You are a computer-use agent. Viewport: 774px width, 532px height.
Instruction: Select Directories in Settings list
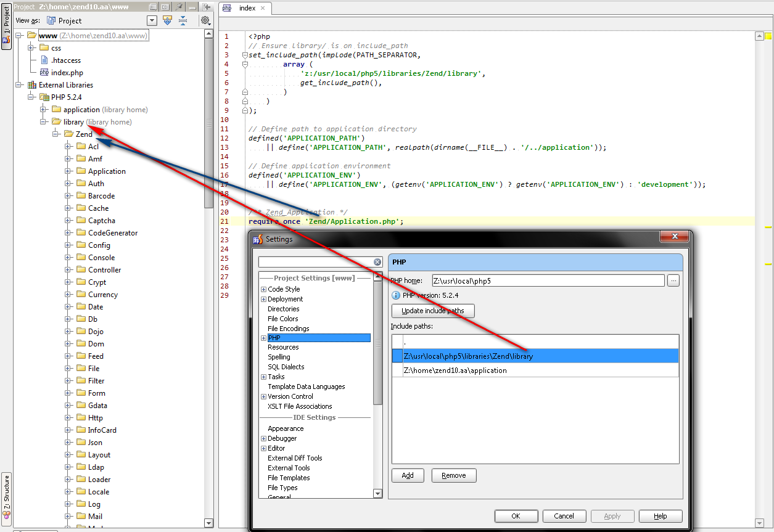[x=284, y=309]
